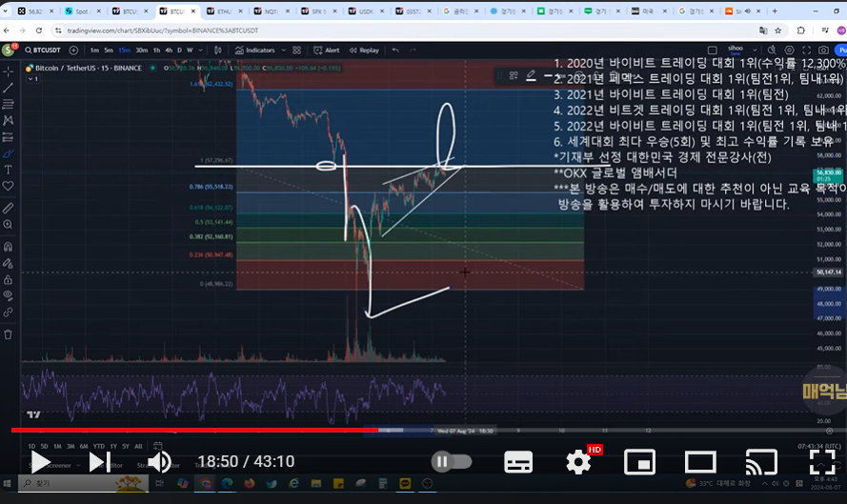The height and width of the screenshot is (504, 847).
Task: Cast the video to a TV
Action: [761, 462]
